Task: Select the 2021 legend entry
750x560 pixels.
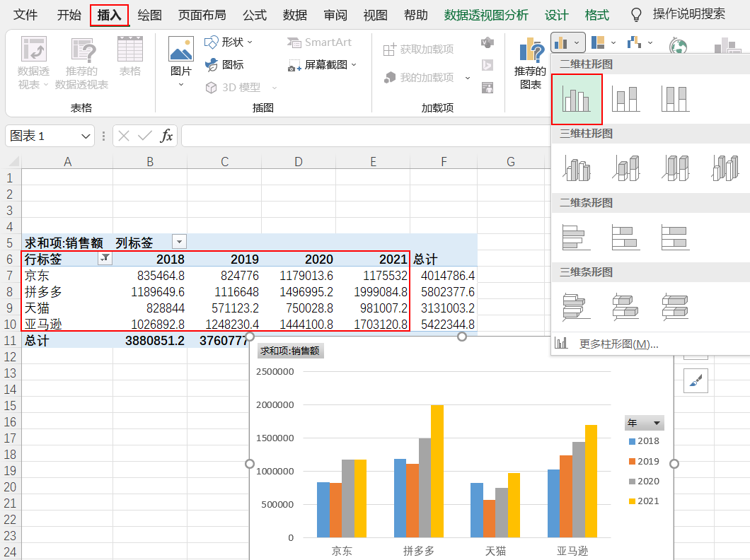Action: (644, 501)
